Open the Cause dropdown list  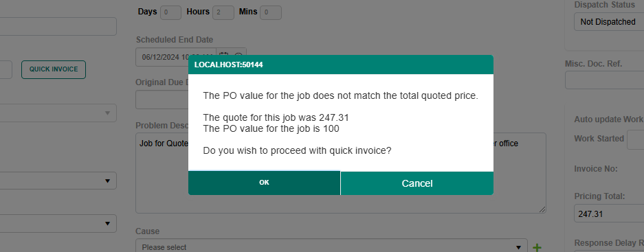tap(331, 247)
